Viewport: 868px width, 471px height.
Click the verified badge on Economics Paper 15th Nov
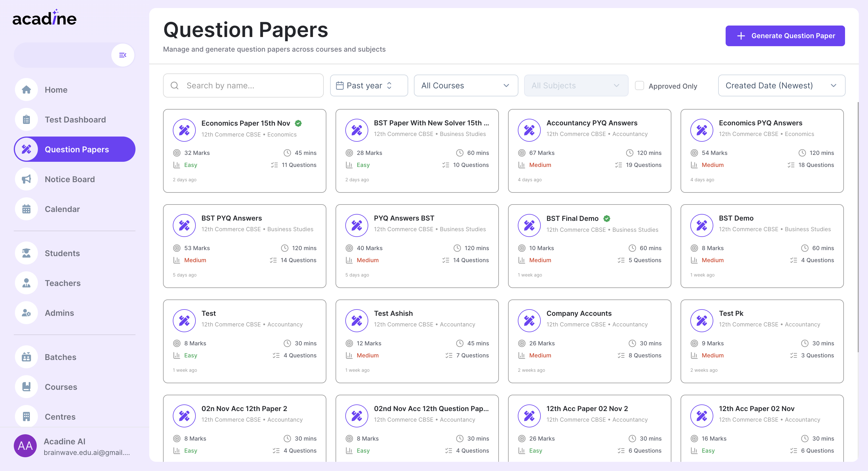(x=298, y=123)
